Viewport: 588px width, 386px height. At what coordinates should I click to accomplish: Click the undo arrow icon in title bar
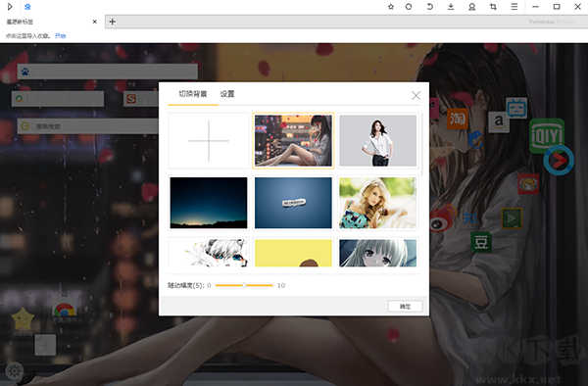click(x=430, y=7)
